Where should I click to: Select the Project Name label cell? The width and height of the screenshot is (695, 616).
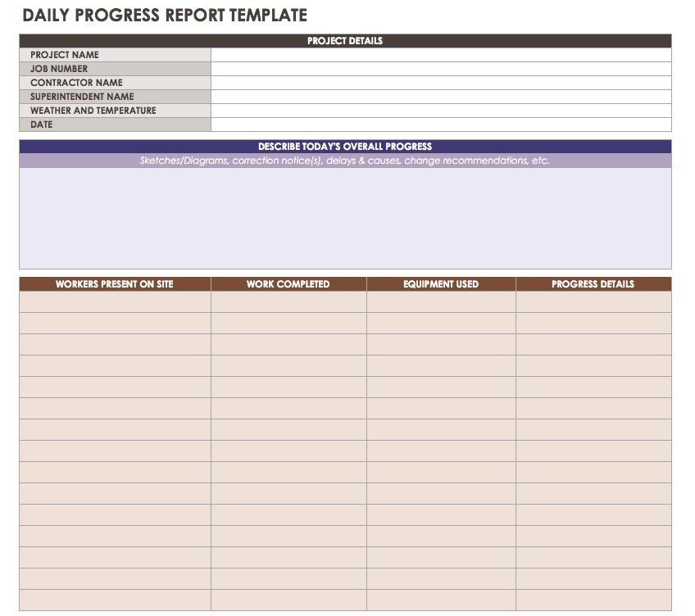pos(115,55)
